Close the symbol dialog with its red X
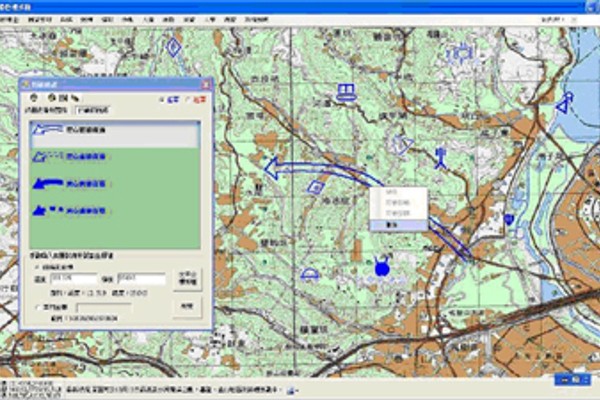The width and height of the screenshot is (600, 400). pos(205,84)
